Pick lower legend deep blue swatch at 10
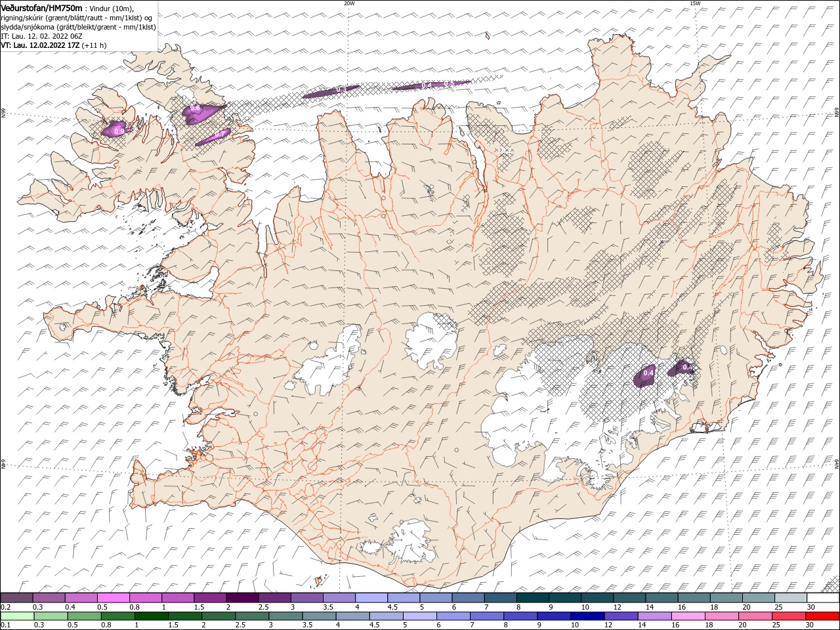This screenshot has width=840, height=630. click(587, 616)
